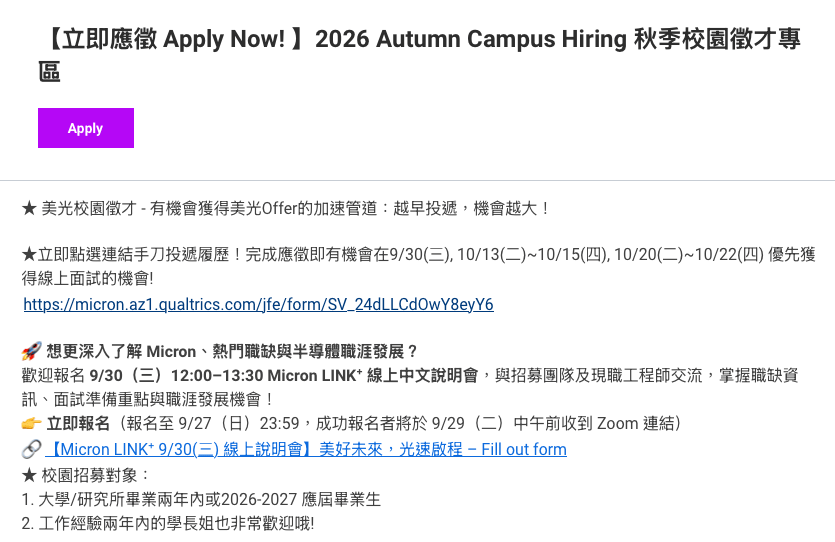Open the micron.az1.qualtrics.com form link
835x542 pixels.
click(258, 305)
